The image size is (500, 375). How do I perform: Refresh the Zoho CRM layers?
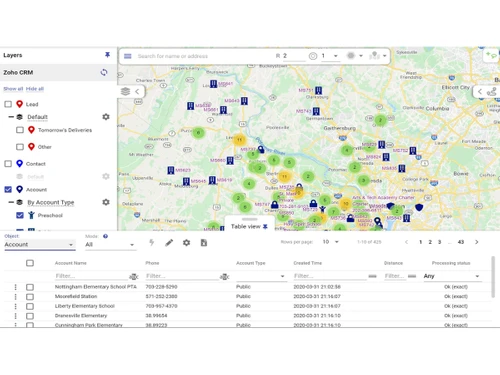point(104,72)
